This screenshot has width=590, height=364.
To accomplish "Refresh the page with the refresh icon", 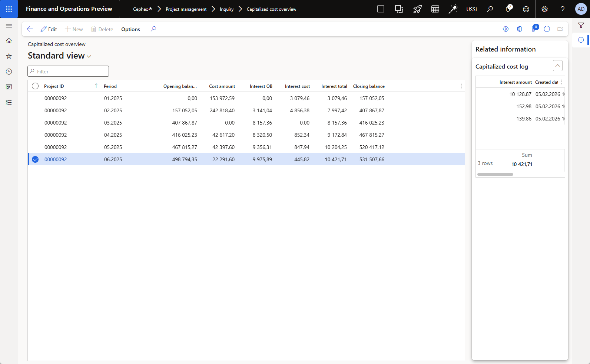I will (x=547, y=29).
